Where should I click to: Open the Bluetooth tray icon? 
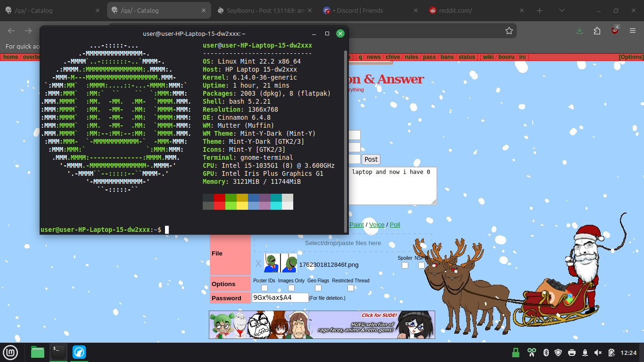tap(546, 353)
